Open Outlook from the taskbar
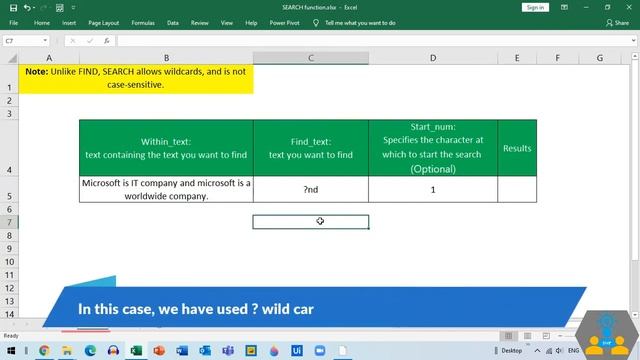 click(205, 351)
